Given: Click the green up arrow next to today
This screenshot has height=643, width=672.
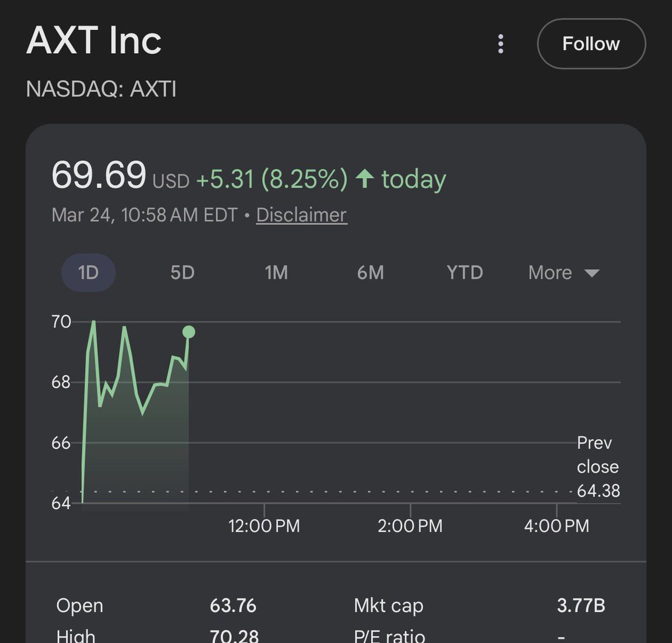Looking at the screenshot, I should point(365,179).
